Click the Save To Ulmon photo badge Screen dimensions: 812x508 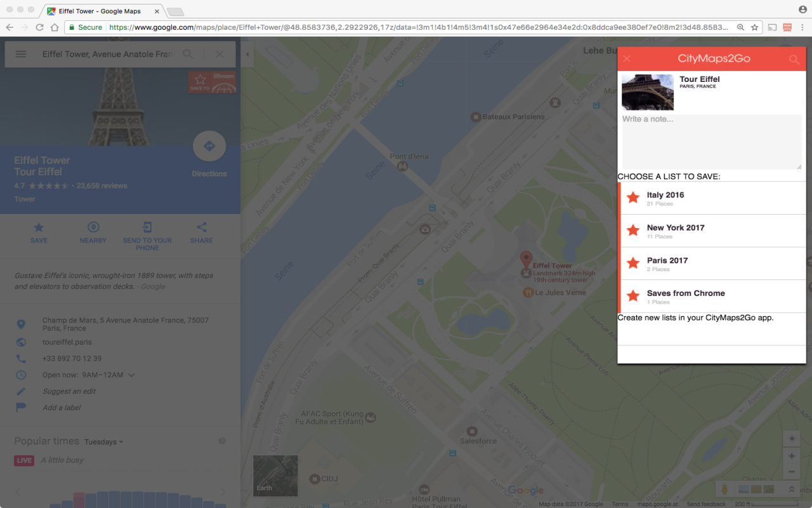(x=212, y=82)
